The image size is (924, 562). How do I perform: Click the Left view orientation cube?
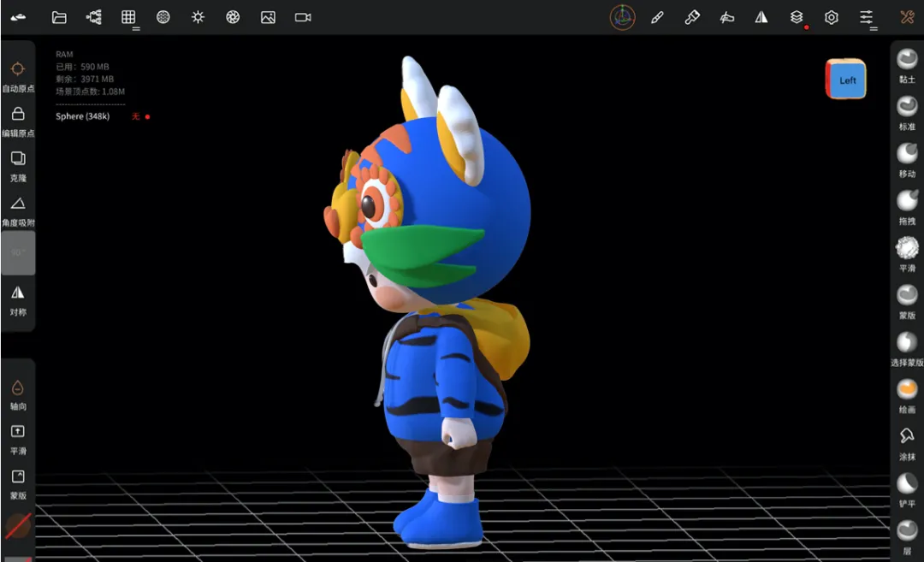[x=845, y=79]
